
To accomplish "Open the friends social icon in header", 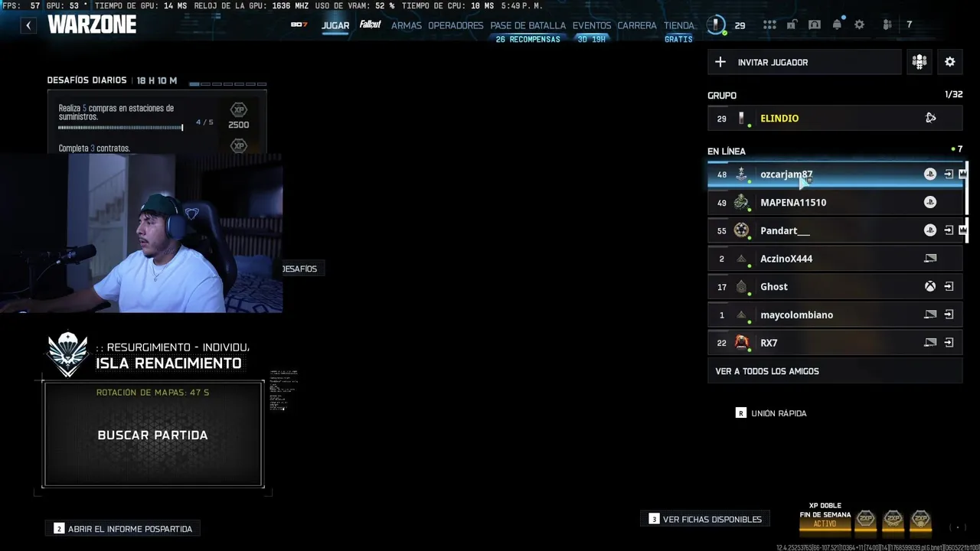I will point(887,25).
